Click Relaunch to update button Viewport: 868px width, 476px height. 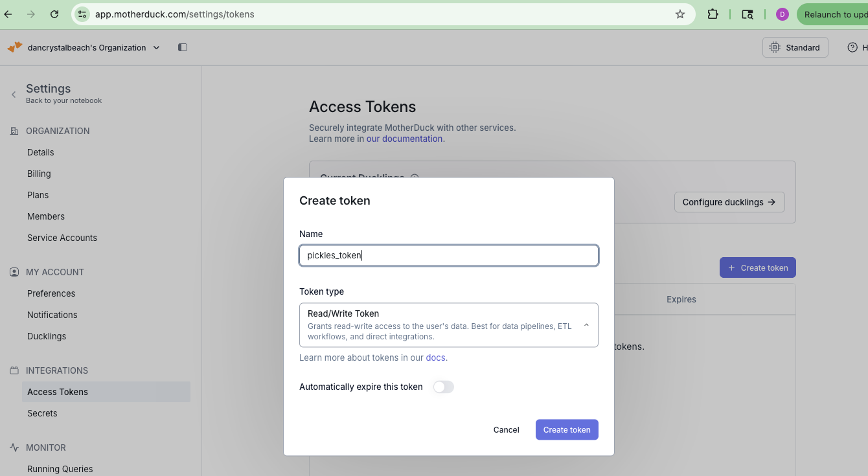tap(832, 14)
